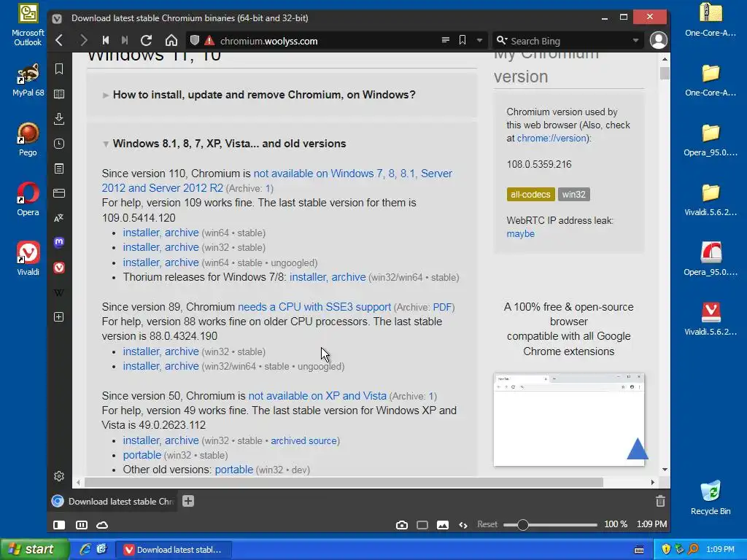Open address bar history dropdown arrow
This screenshot has height=560, width=747.
(x=479, y=41)
